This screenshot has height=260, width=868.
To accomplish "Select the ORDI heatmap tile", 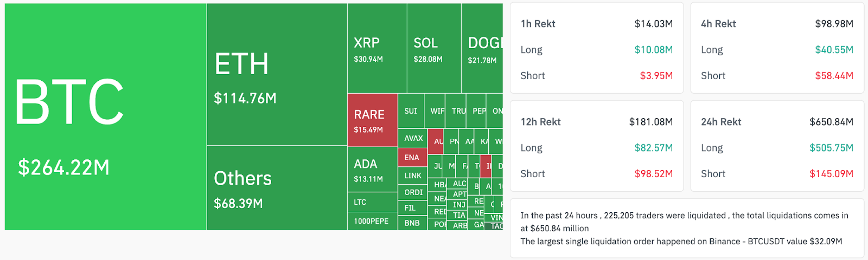I will click(x=413, y=192).
